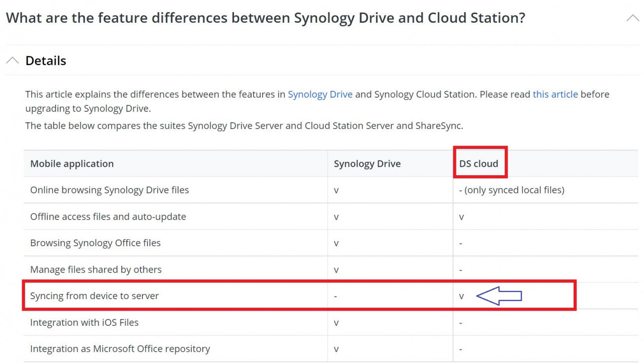This screenshot has height=363, width=644.
Task: Select the Online browsing Synology Drive files row
Action: coord(110,190)
